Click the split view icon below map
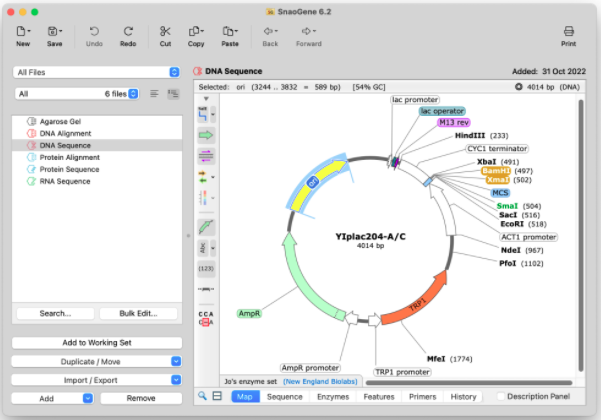Image resolution: width=601 pixels, height=420 pixels. click(217, 396)
